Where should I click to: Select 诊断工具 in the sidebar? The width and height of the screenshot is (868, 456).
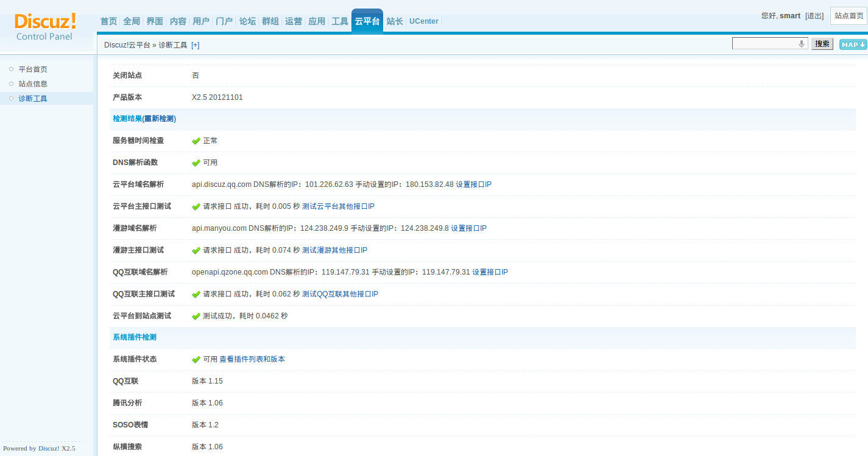click(x=33, y=99)
